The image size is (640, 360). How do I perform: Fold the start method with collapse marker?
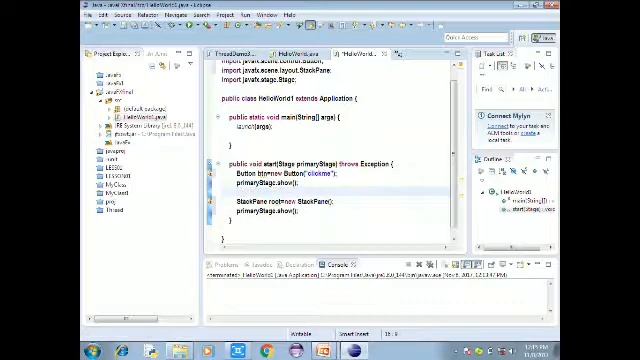(x=218, y=164)
